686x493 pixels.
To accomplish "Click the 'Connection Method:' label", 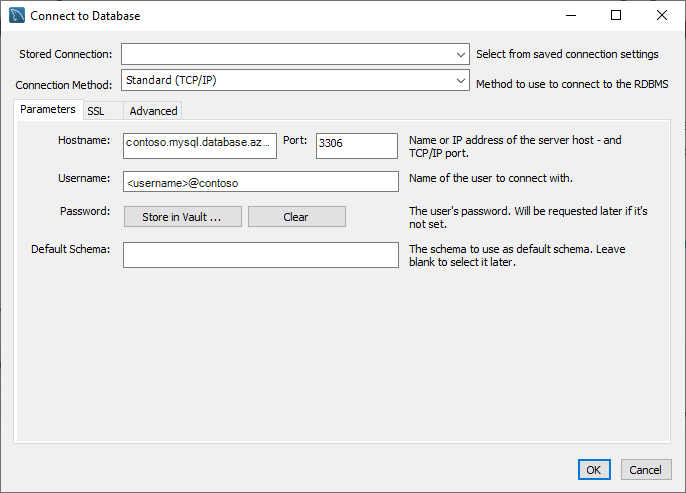I will pos(64,85).
